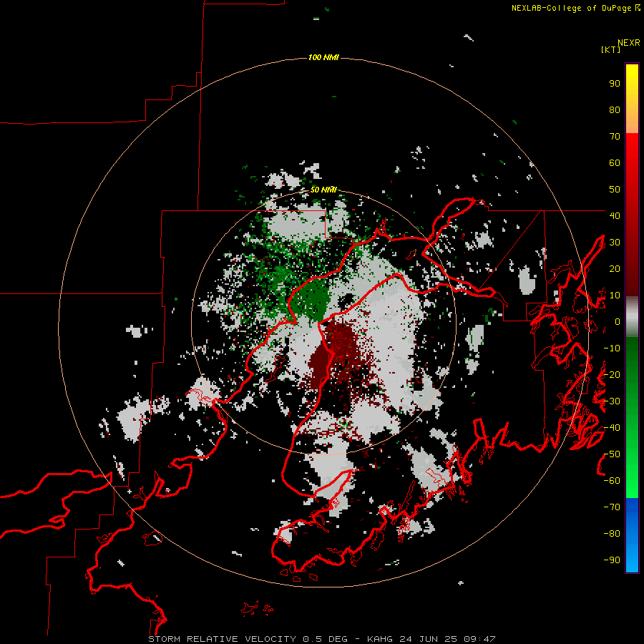Click the 30 value on the velocity scale
Viewport: 644px width, 644px height.
click(x=615, y=243)
